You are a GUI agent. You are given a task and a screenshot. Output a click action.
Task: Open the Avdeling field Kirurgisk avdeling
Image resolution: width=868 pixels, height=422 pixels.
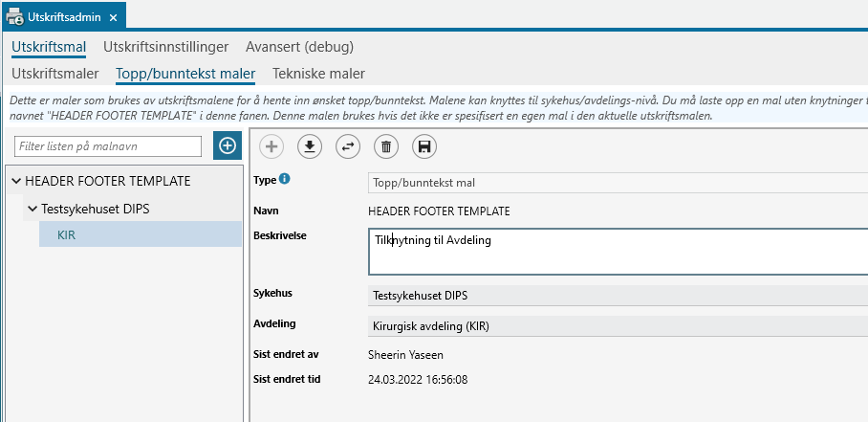(x=618, y=326)
